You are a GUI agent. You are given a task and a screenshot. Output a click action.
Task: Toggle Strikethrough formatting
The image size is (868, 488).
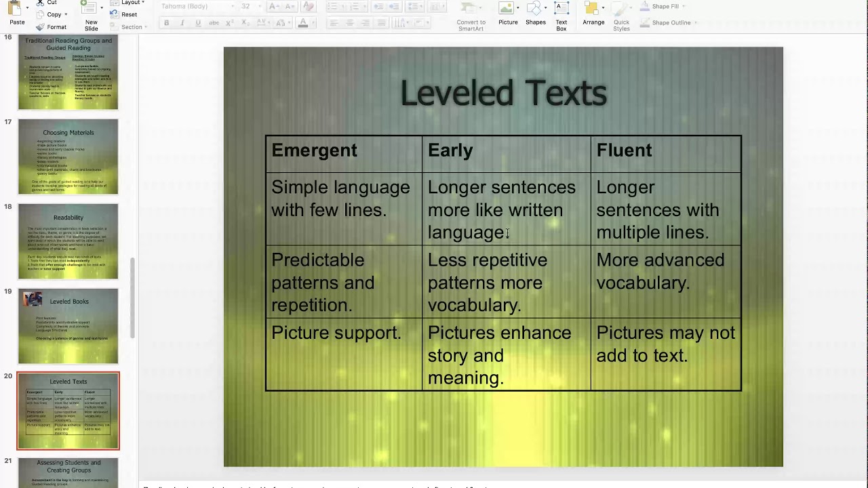pos(214,23)
